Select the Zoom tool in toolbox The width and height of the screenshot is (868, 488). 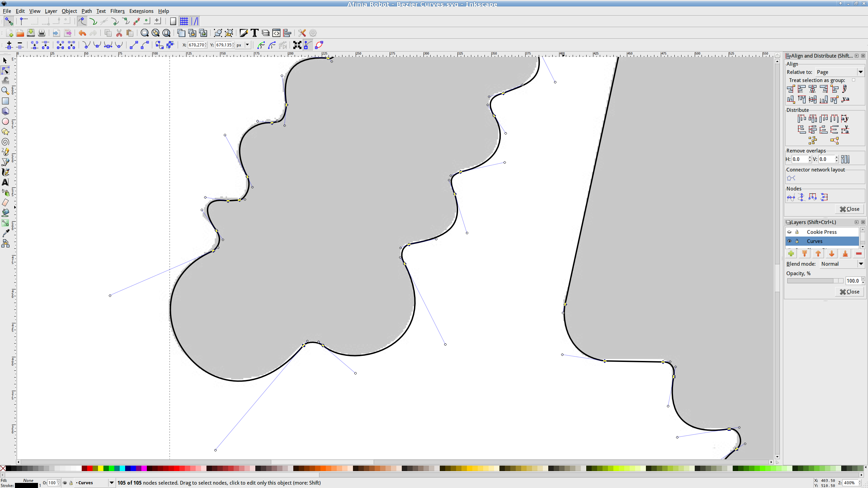(5, 91)
